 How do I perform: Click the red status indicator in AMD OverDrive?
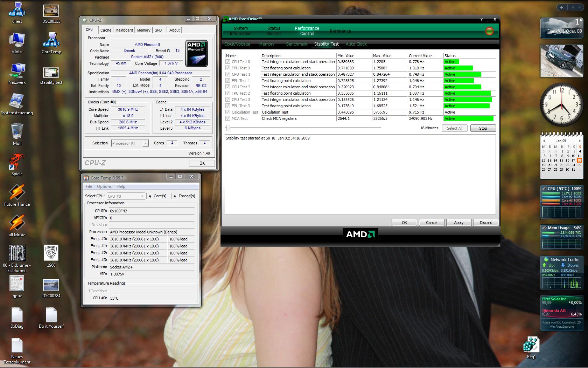(x=489, y=31)
